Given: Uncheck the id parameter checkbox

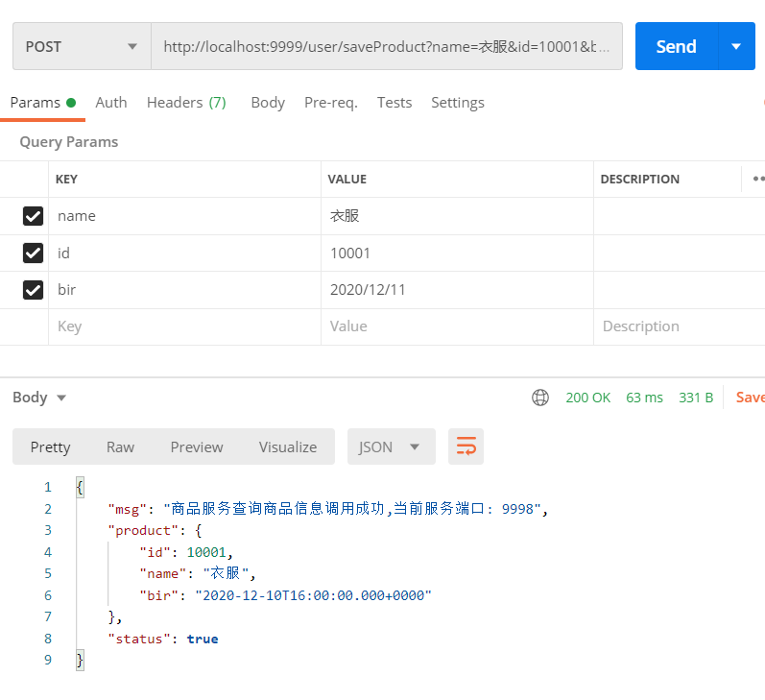Looking at the screenshot, I should (x=34, y=253).
